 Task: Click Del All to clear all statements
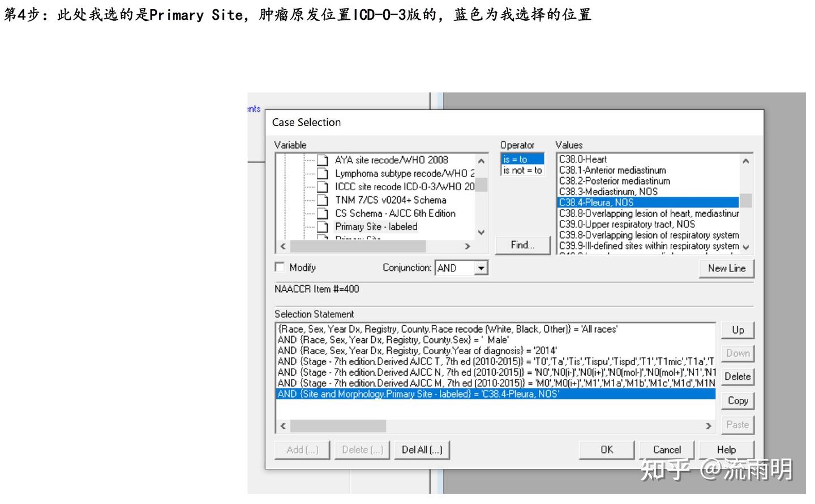[x=422, y=449]
